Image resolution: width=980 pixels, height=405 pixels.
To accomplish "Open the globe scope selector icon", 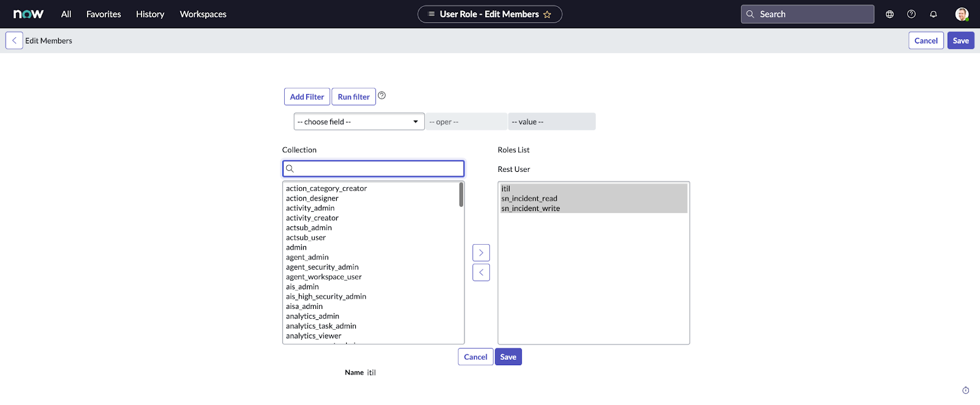I will [889, 14].
